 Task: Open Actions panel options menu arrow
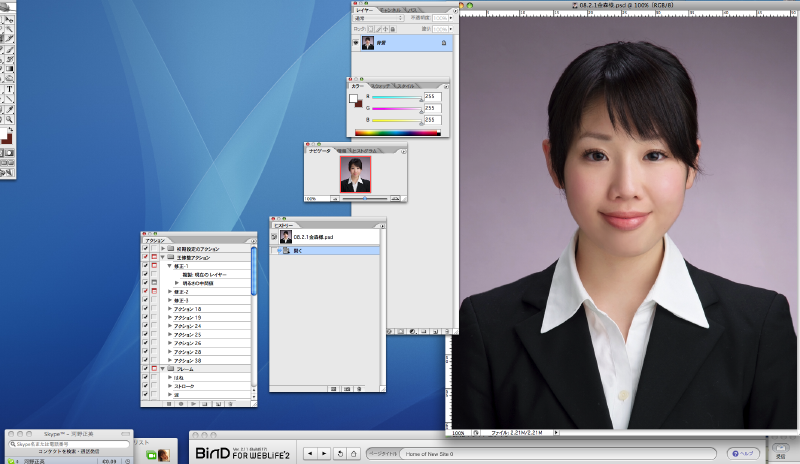pyautogui.click(x=253, y=240)
